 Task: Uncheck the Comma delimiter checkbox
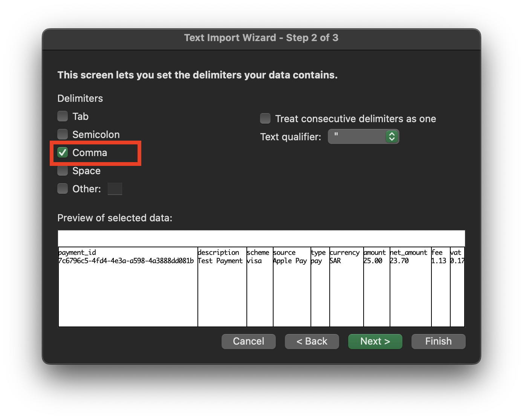point(63,152)
